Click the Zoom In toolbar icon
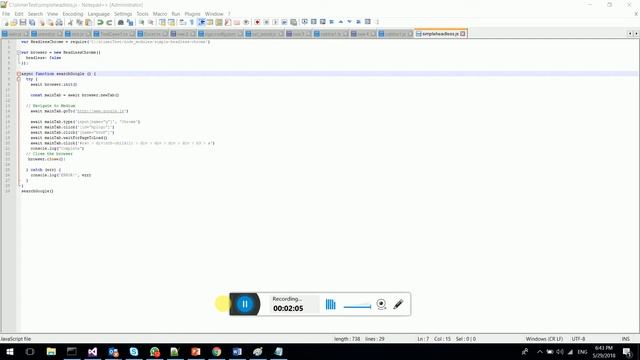Viewport: 640px width, 360px height. tap(141, 22)
